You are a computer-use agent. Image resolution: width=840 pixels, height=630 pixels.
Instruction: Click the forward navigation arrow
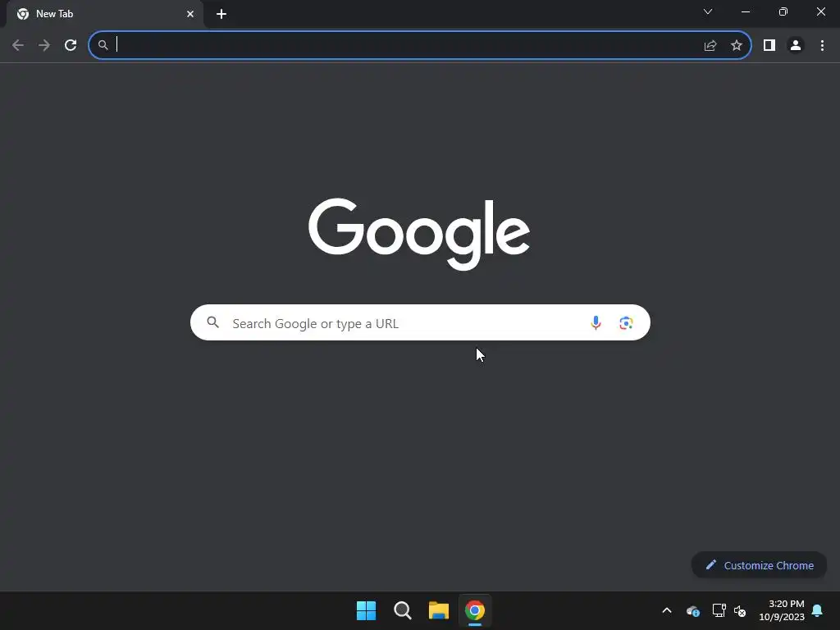click(44, 45)
